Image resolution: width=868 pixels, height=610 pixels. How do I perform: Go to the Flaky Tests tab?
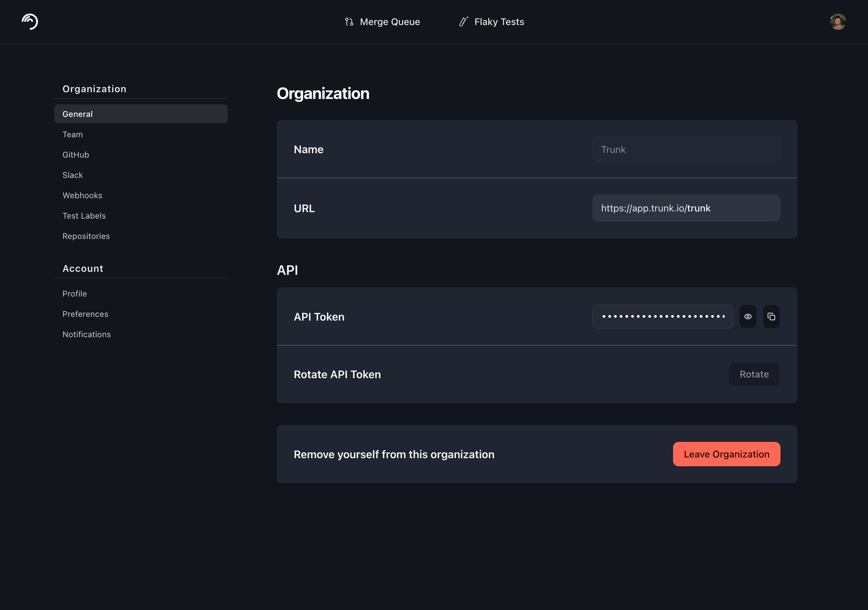coord(491,22)
